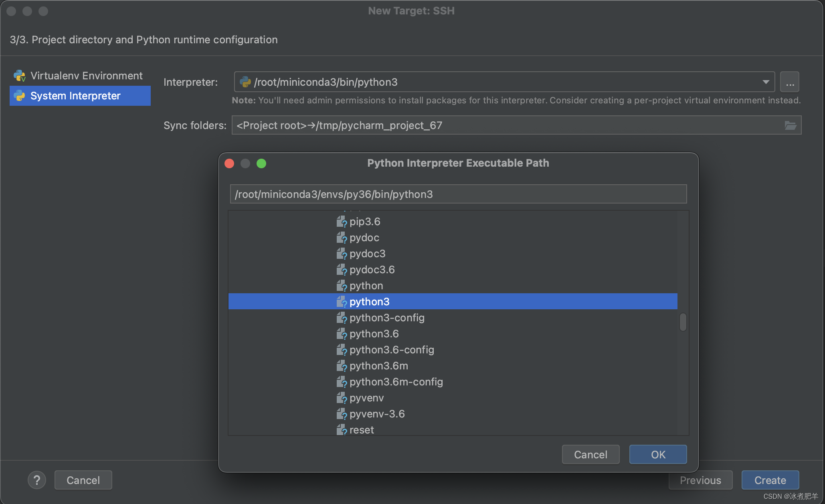825x504 pixels.
Task: Click the interpreter executable path input field
Action: tap(458, 194)
